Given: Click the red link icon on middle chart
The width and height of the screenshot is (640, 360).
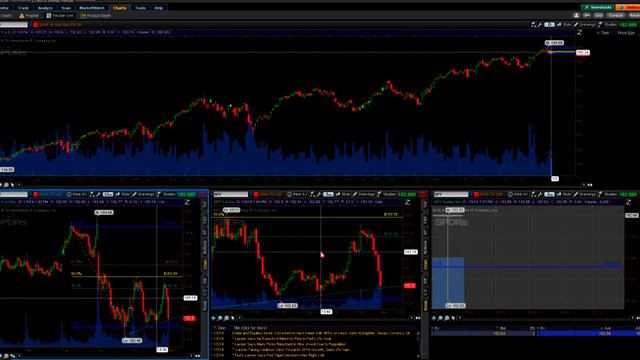Looking at the screenshot, I should (256, 194).
